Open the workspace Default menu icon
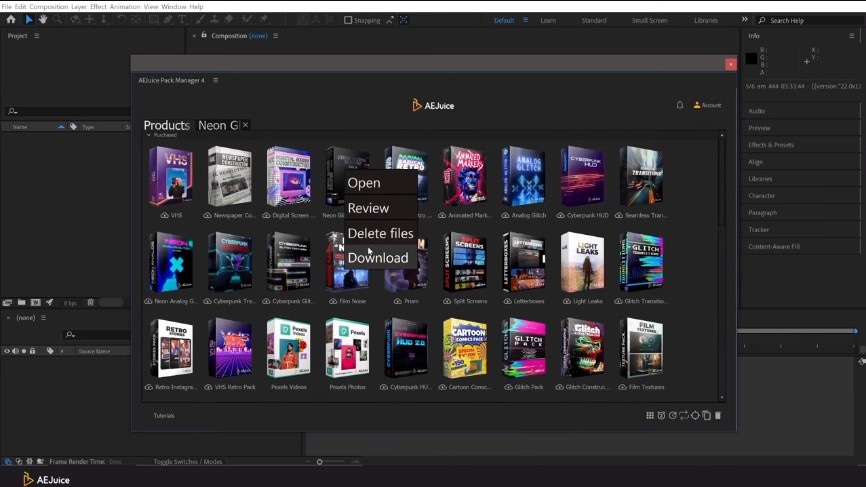This screenshot has width=866, height=487. [x=525, y=20]
